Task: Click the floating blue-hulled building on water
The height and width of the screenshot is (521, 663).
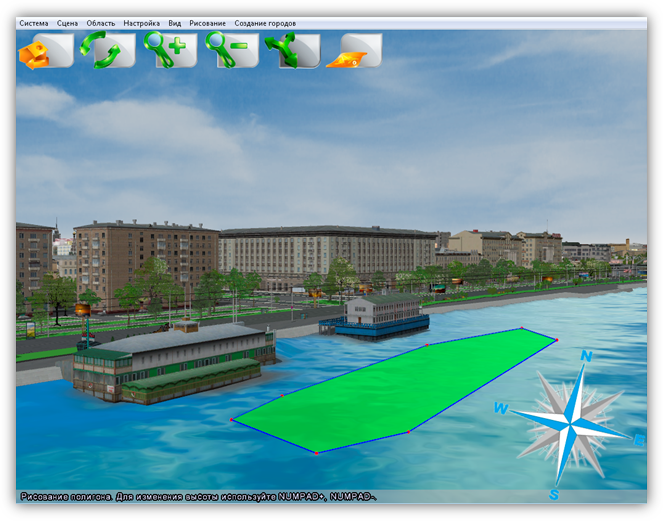Action: tap(375, 313)
